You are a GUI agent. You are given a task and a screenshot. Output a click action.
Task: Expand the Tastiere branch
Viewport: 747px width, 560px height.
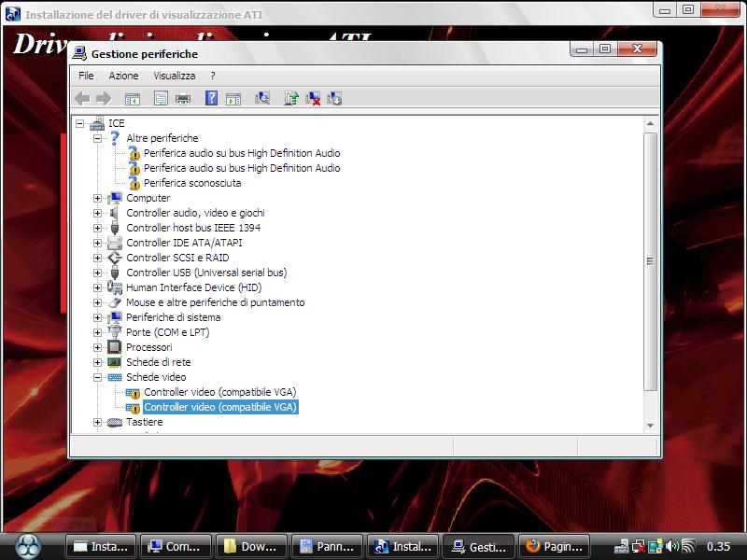click(x=98, y=423)
